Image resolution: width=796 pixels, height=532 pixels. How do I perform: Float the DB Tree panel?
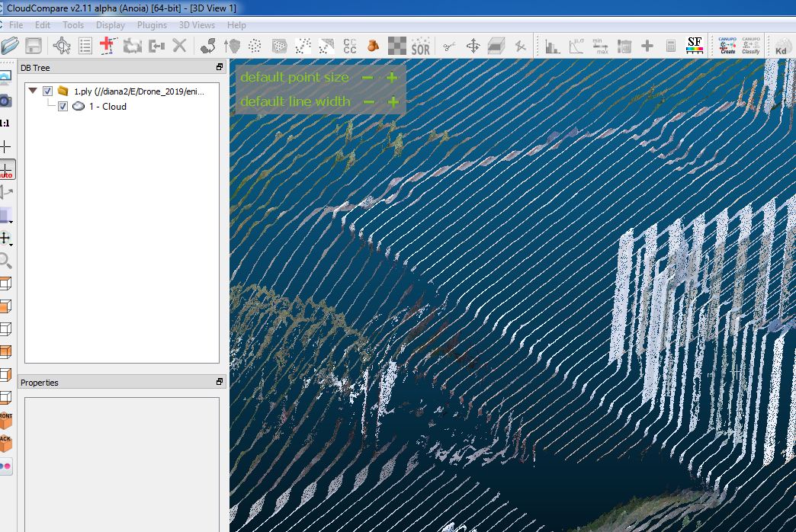click(220, 68)
